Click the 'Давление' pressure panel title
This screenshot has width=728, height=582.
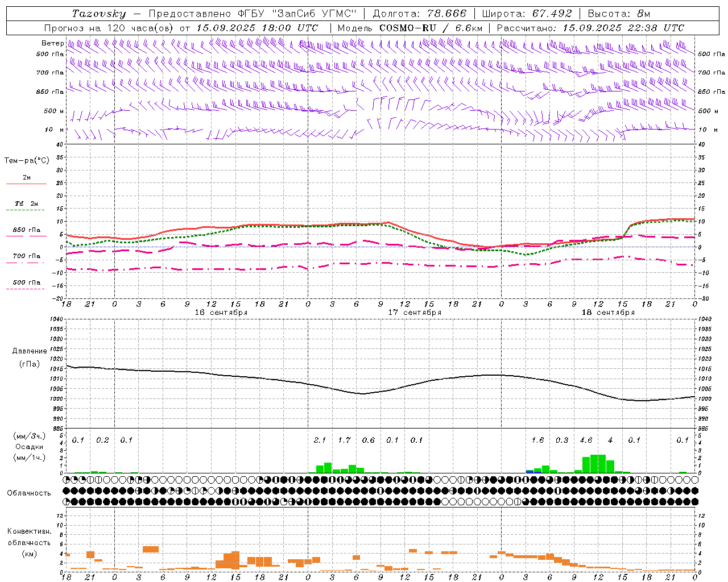[x=30, y=351]
